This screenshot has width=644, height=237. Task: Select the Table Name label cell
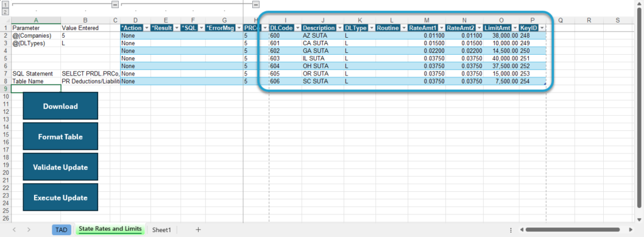click(x=36, y=81)
